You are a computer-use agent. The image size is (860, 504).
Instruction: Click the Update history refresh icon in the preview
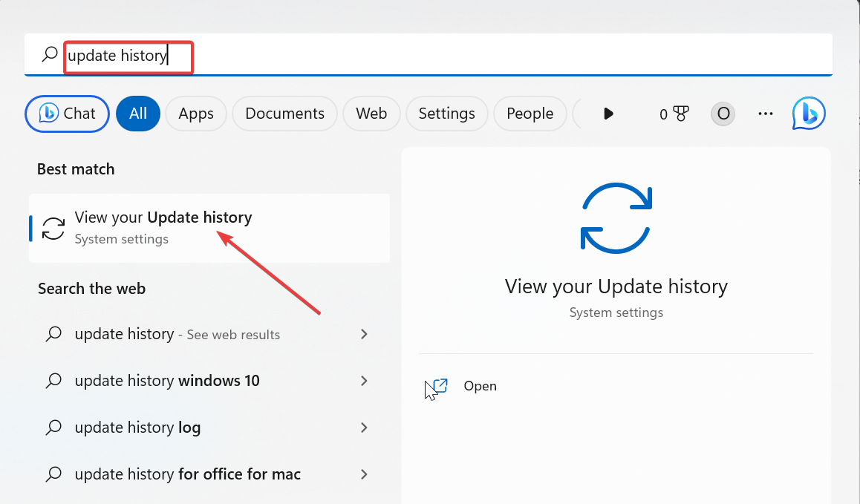[616, 217]
